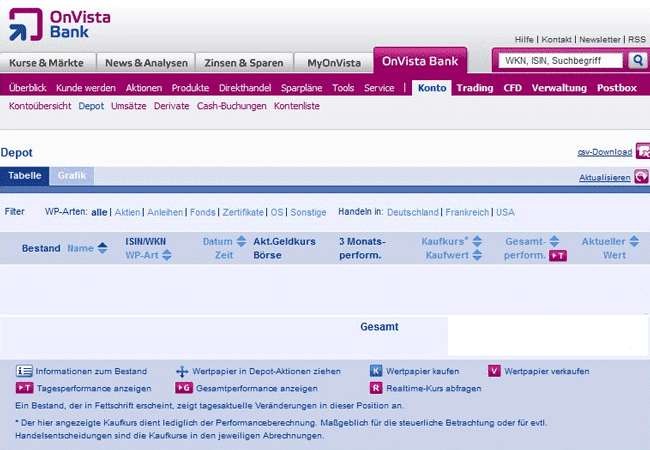Sort by WP-Art using arrows

167,255
